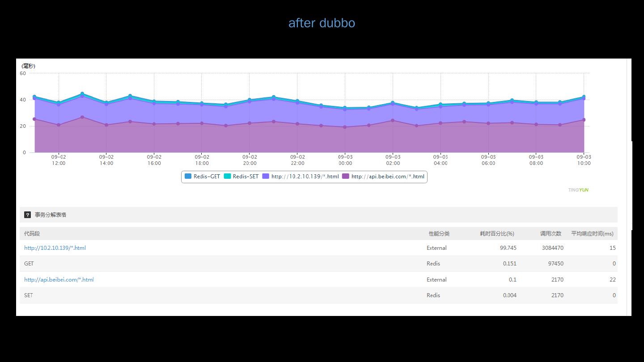Click the 事务分解表格 section heading
Image resolution: width=644 pixels, height=362 pixels.
click(51, 215)
